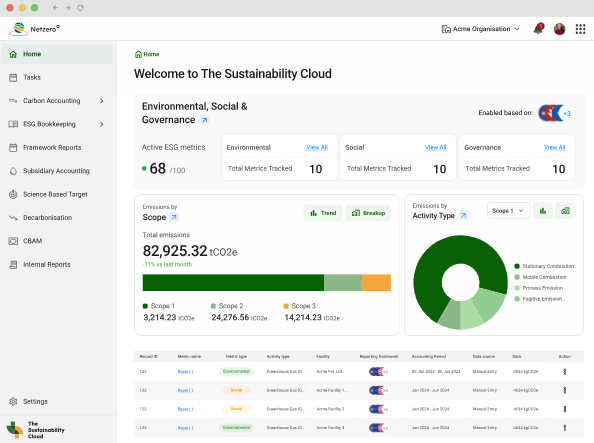
Task: View all Social metrics
Action: click(436, 147)
